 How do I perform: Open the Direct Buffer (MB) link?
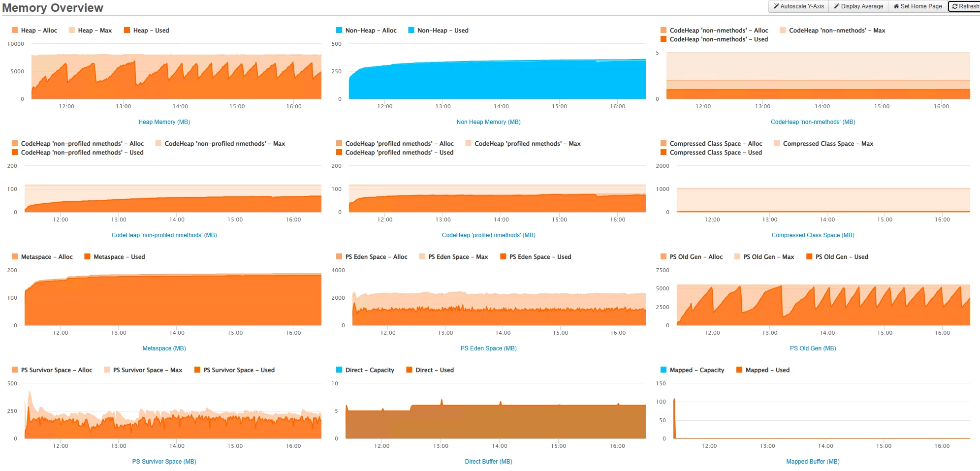tap(488, 462)
